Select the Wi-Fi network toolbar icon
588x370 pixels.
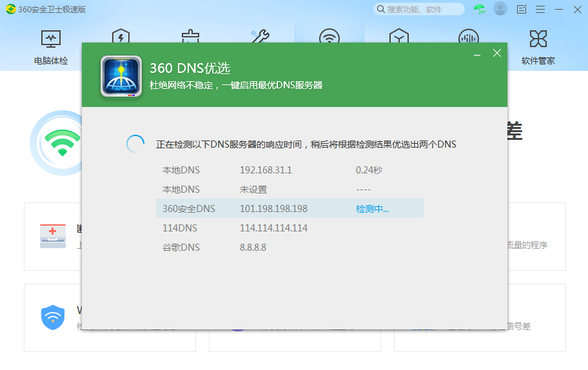tap(329, 36)
